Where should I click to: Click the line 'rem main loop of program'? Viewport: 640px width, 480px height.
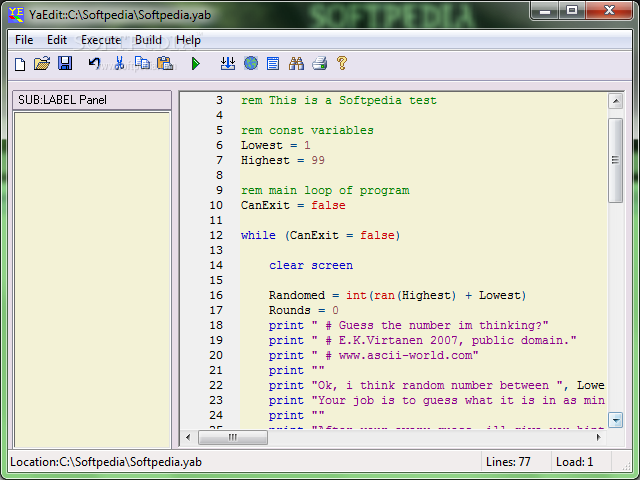325,191
